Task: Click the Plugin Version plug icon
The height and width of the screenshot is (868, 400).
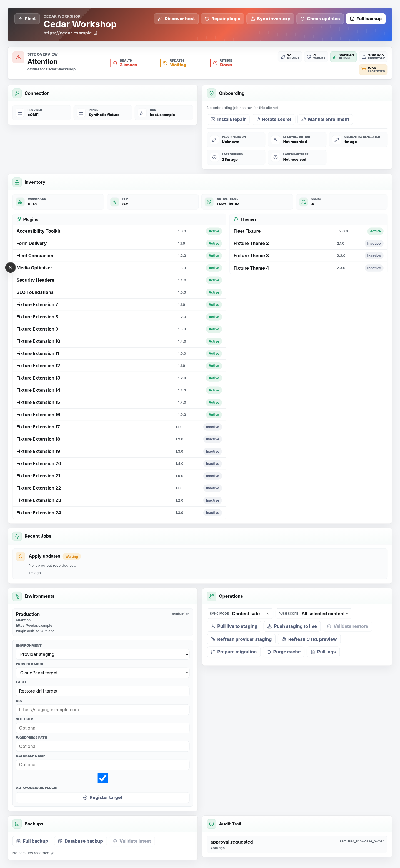Action: pyautogui.click(x=214, y=140)
